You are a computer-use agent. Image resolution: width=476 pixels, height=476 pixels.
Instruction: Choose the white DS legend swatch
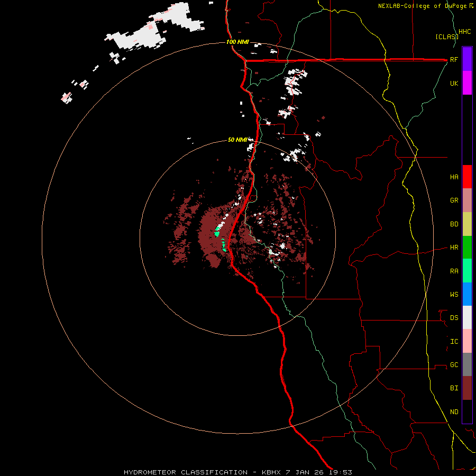[x=467, y=317]
